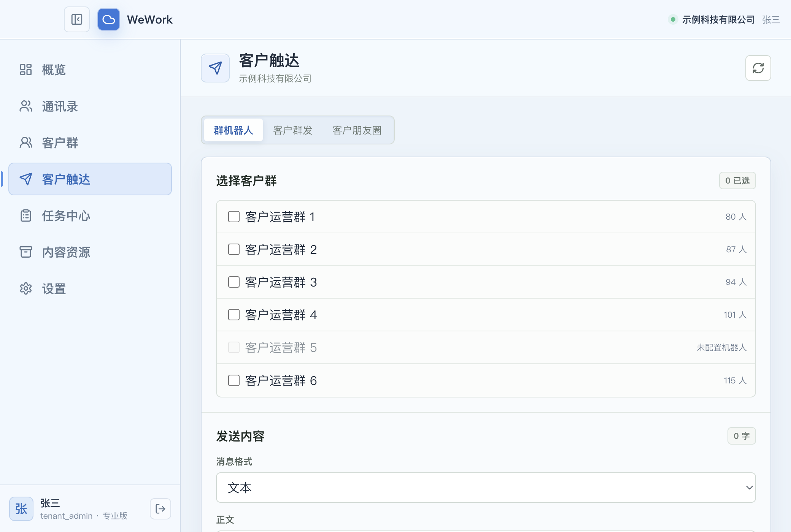The width and height of the screenshot is (791, 532).
Task: Click 示例科技有限公司 in the top bar
Action: 718,19
